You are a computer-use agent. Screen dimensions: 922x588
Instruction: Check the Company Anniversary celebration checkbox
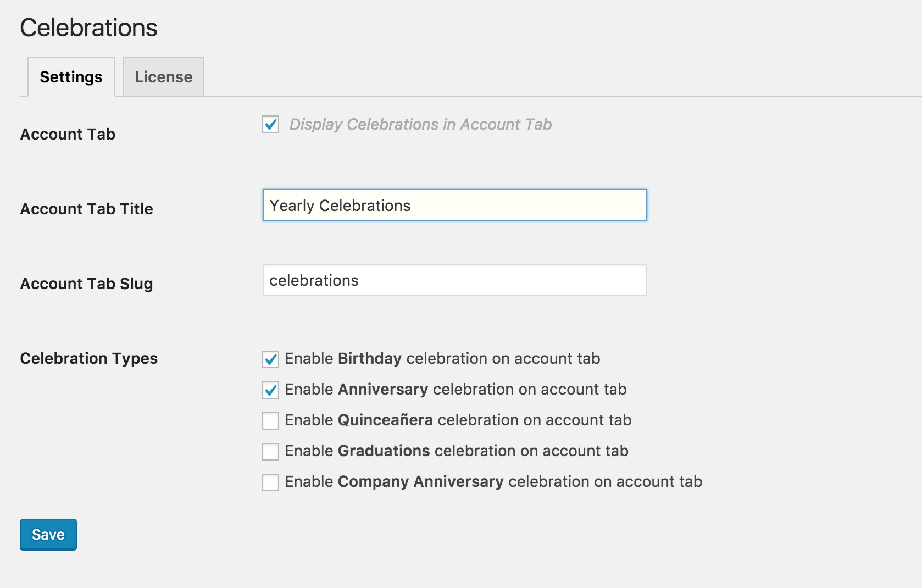pyautogui.click(x=270, y=482)
